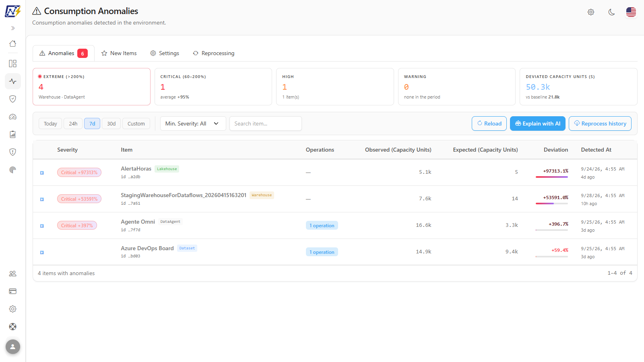644x362 pixels.
Task: Open the users group icon in sidebar
Action: pos(13,274)
